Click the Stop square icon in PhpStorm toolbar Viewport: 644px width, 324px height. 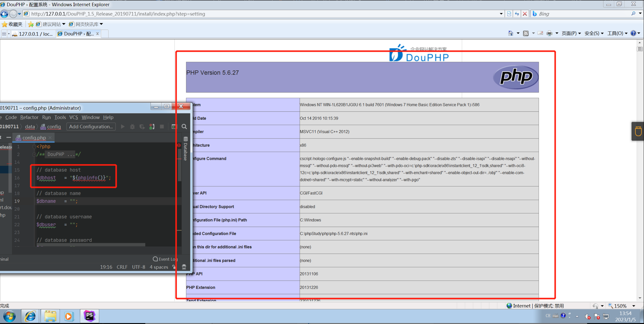162,127
